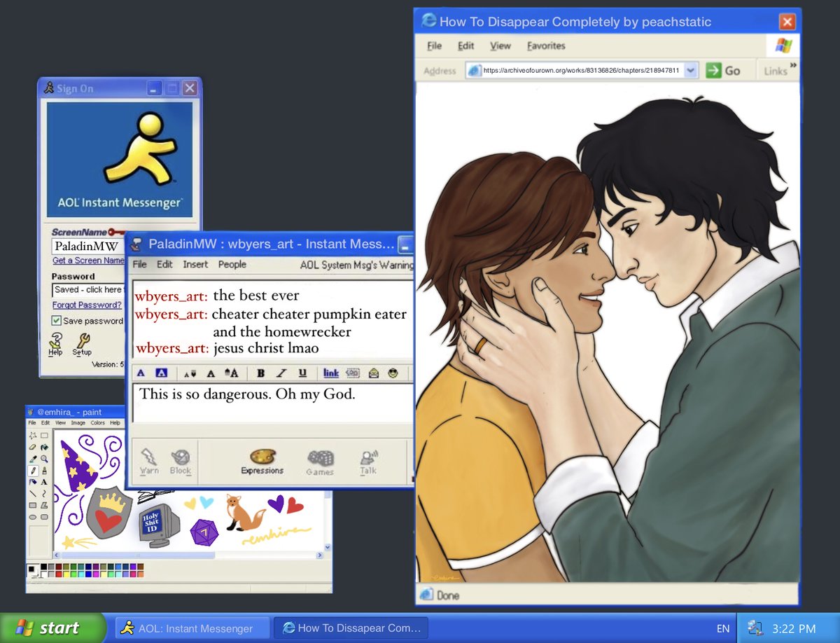Select the Line tool in Paint
The width and height of the screenshot is (840, 643).
tap(33, 494)
